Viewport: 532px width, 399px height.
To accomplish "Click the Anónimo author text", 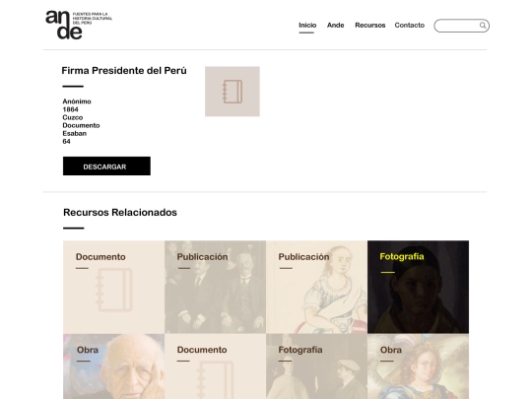I will [77, 101].
